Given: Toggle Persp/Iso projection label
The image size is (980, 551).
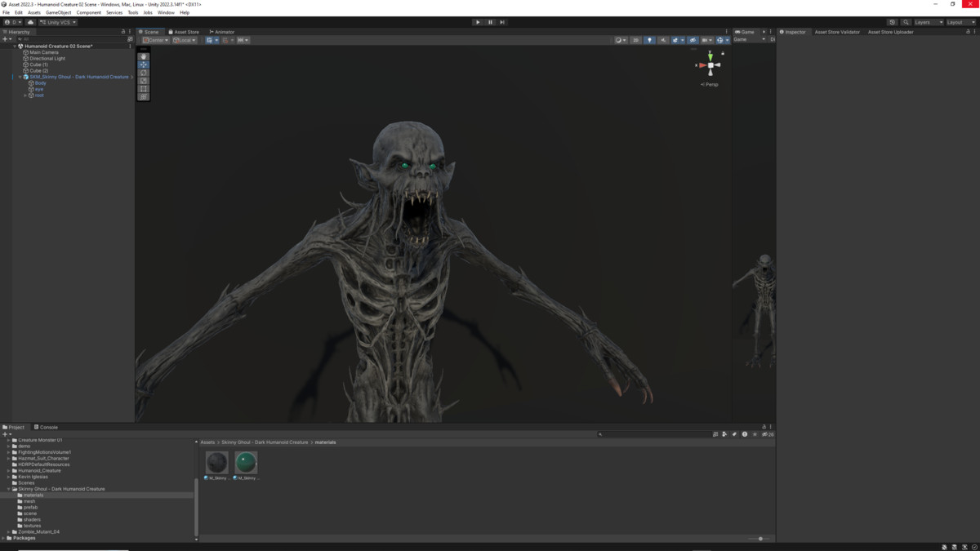Looking at the screenshot, I should click(710, 84).
